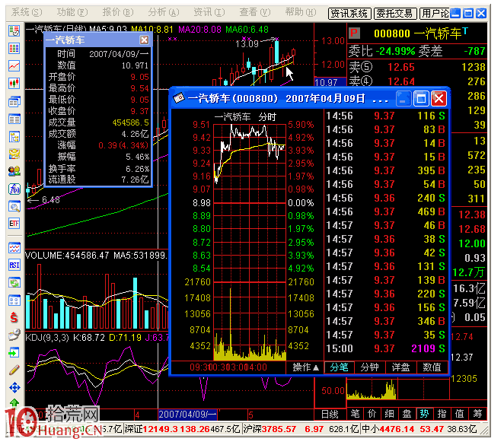Close the 一汽轿车 data info box
This screenshot has height=445, width=504.
pyautogui.click(x=145, y=40)
